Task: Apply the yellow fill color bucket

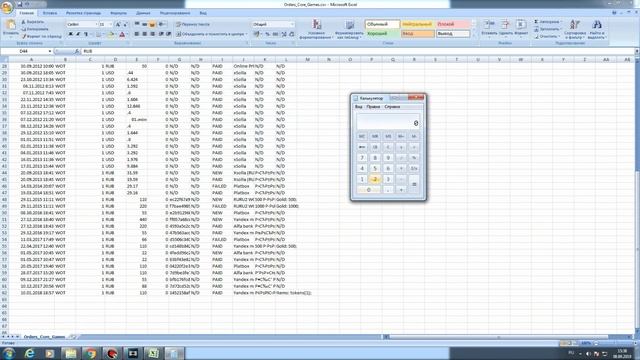Action: pos(110,34)
